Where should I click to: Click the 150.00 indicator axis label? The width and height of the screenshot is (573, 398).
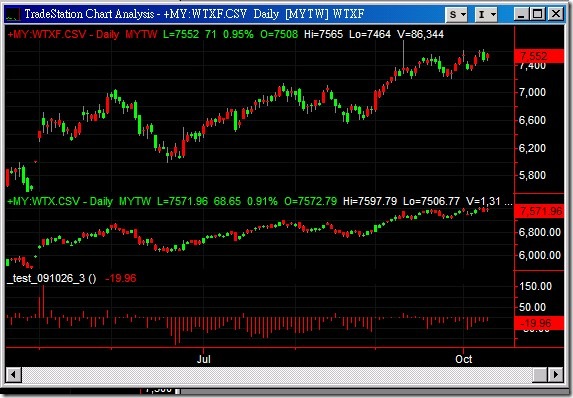pyautogui.click(x=535, y=286)
